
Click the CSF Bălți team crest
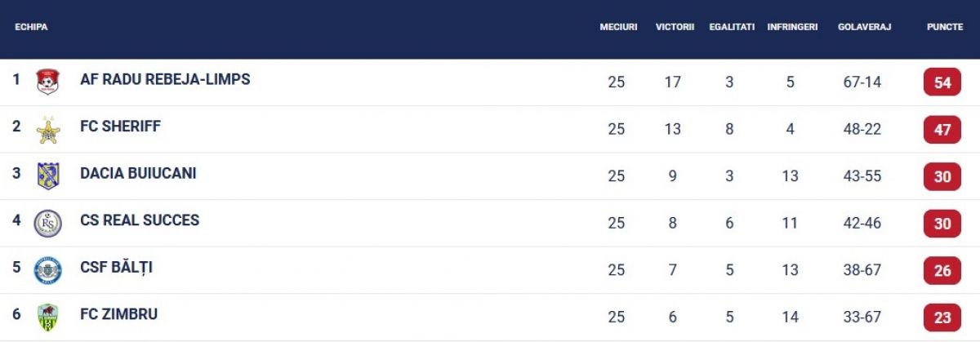tap(48, 270)
